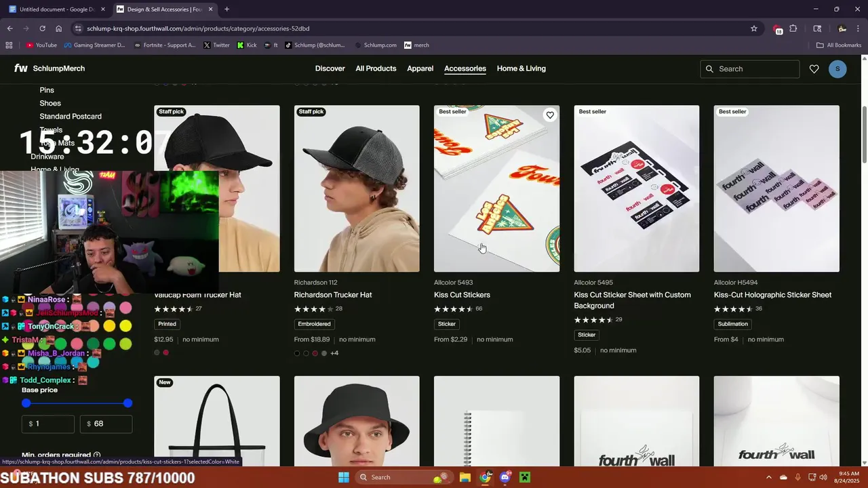Select Pins in the sidebar categories
Screen dimensions: 868x488
[x=47, y=90]
